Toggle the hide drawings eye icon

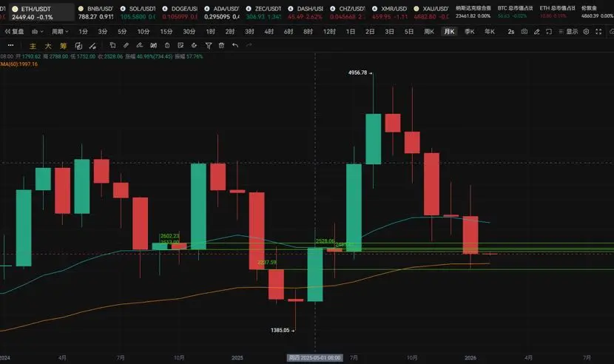coord(195,45)
